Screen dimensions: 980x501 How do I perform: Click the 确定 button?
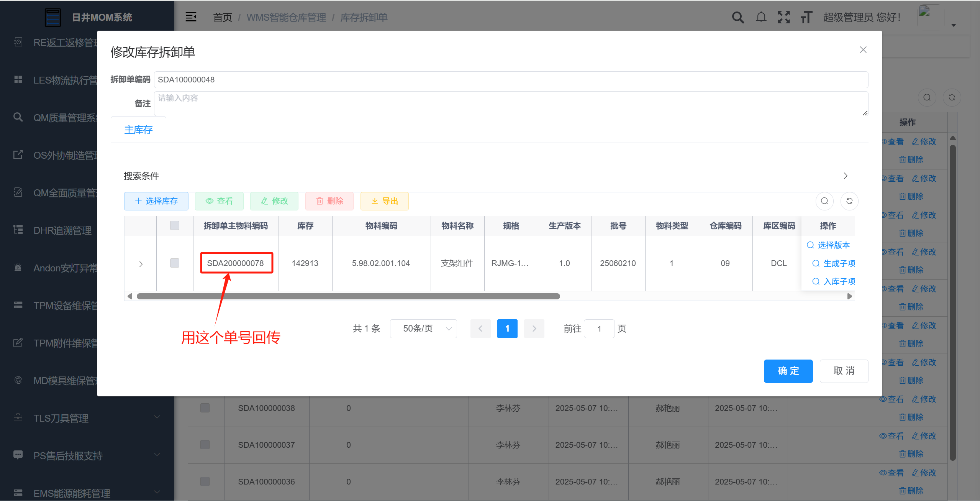tap(788, 371)
